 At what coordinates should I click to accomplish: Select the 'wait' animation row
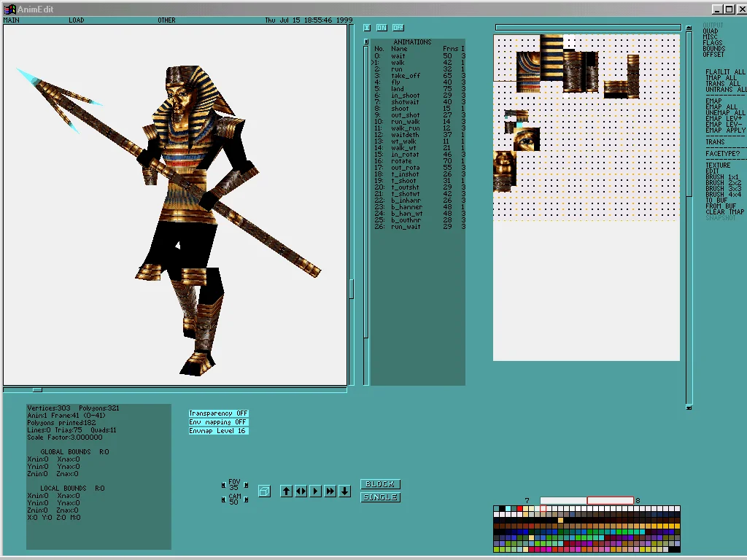(419, 55)
